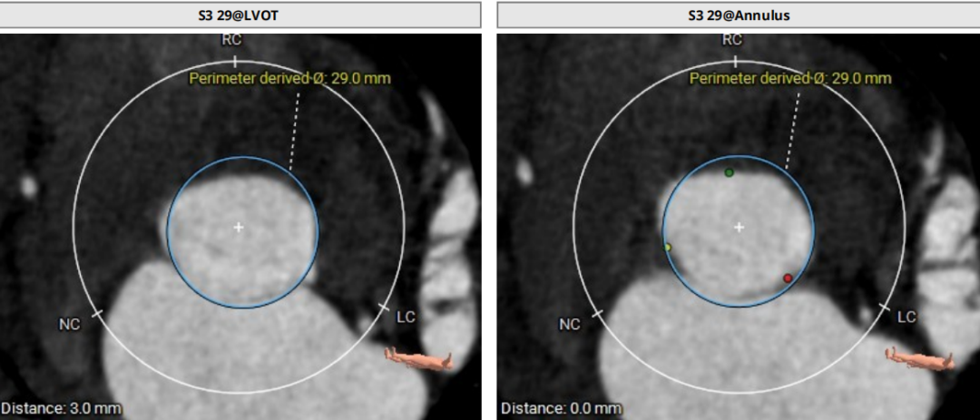Select the green marker dot on annulus

[729, 172]
